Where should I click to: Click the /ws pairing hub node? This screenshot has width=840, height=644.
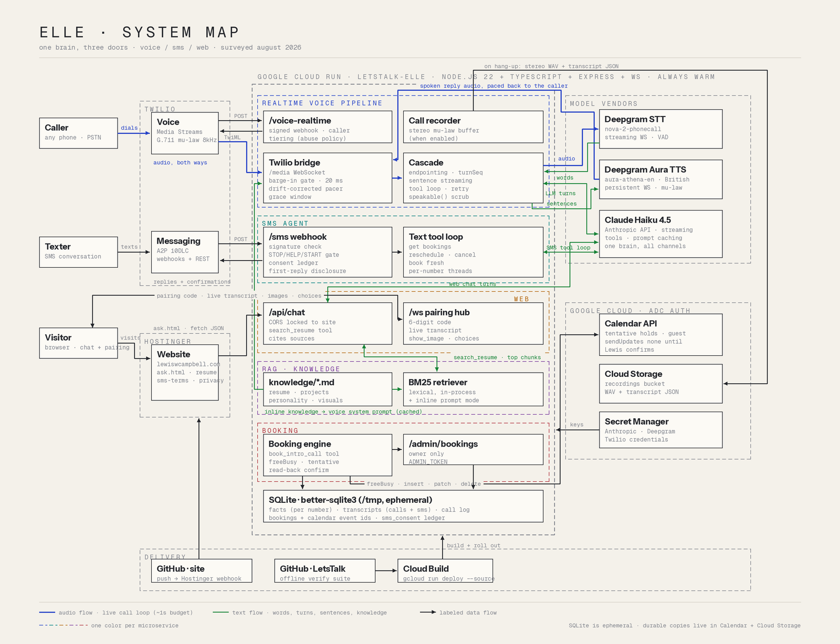(x=473, y=324)
